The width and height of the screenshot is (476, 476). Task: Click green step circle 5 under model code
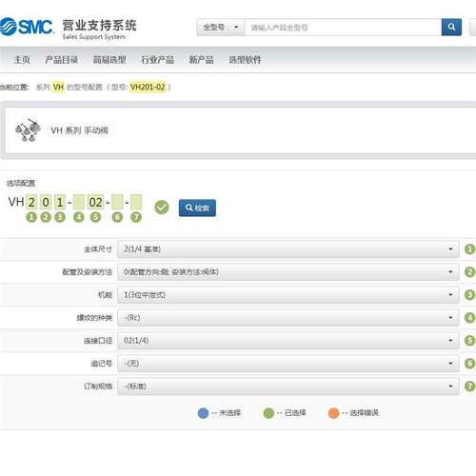tap(95, 217)
